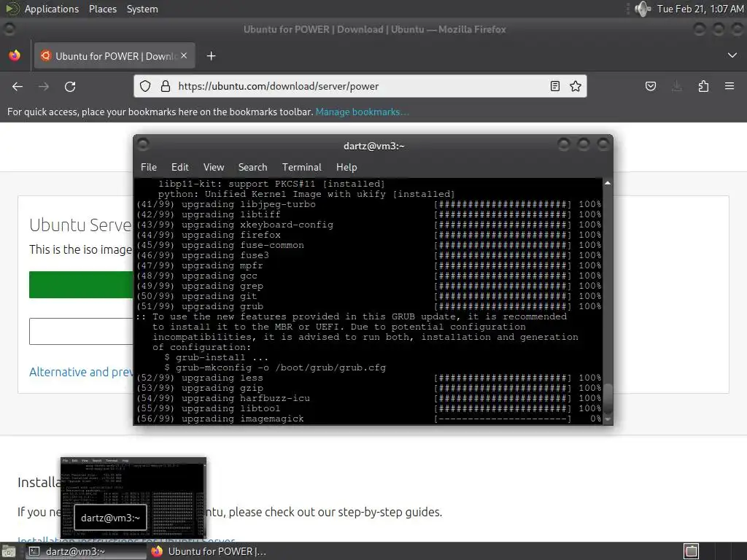Click the 'grub-mkconfig -o /boot/grub/grub.cfg' text
747x560 pixels.
coord(281,367)
